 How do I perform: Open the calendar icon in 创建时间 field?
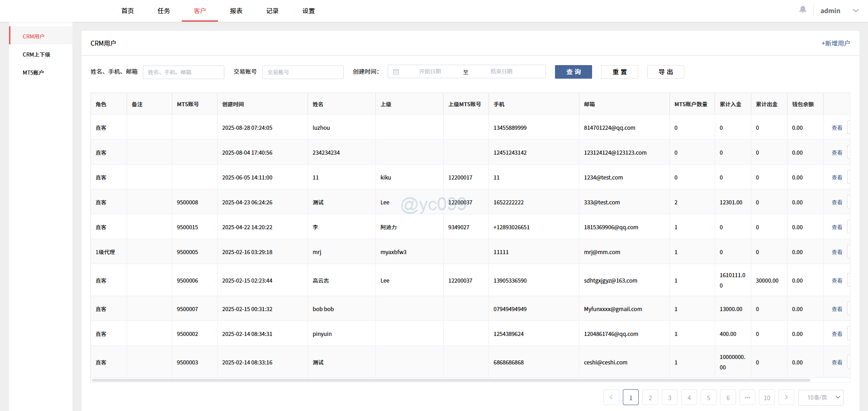coord(397,71)
